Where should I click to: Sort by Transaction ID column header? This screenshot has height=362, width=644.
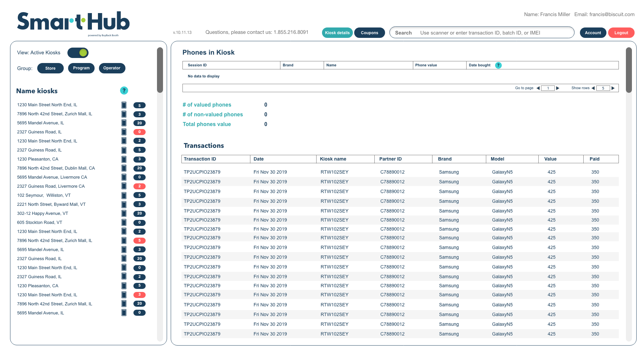click(x=216, y=159)
